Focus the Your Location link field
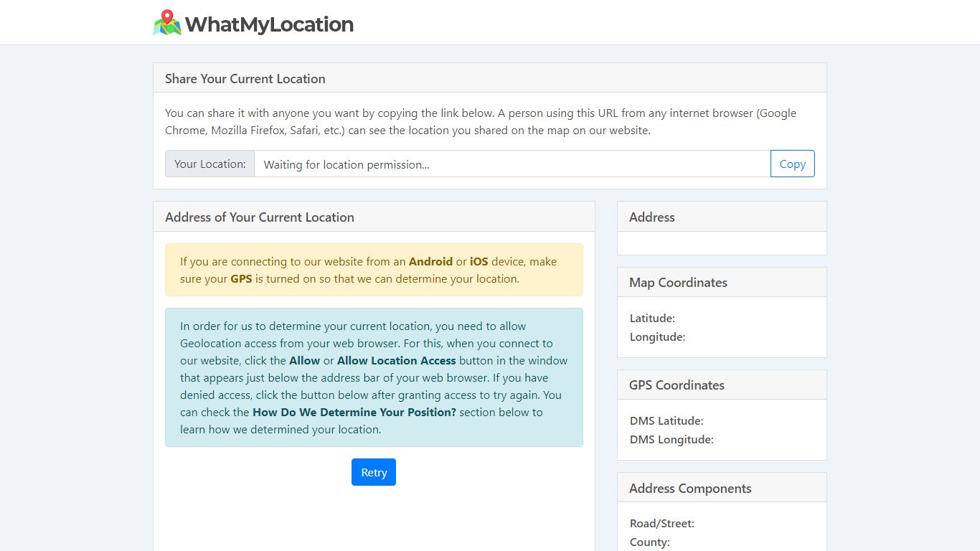 point(512,164)
